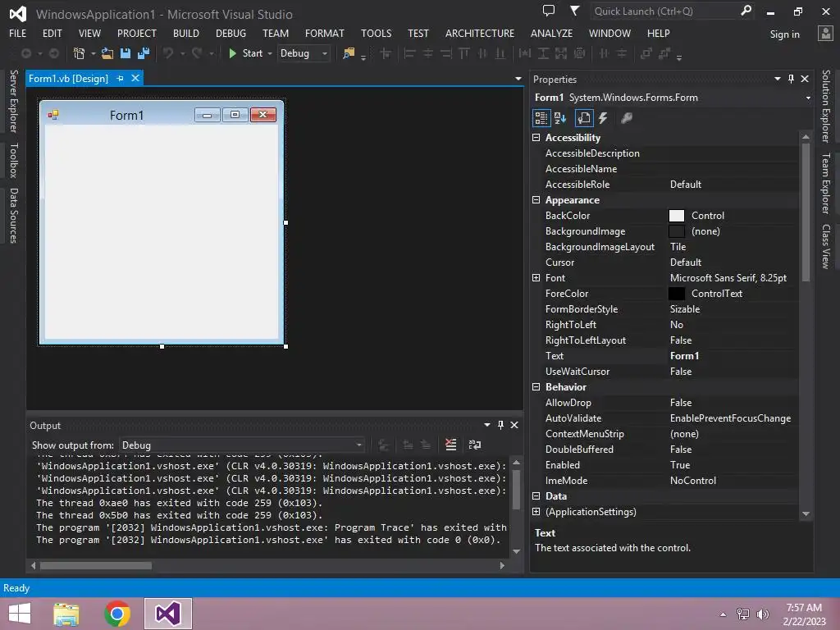Open the Notifications flag icon
Image resolution: width=840 pixels, height=630 pixels.
click(x=574, y=11)
